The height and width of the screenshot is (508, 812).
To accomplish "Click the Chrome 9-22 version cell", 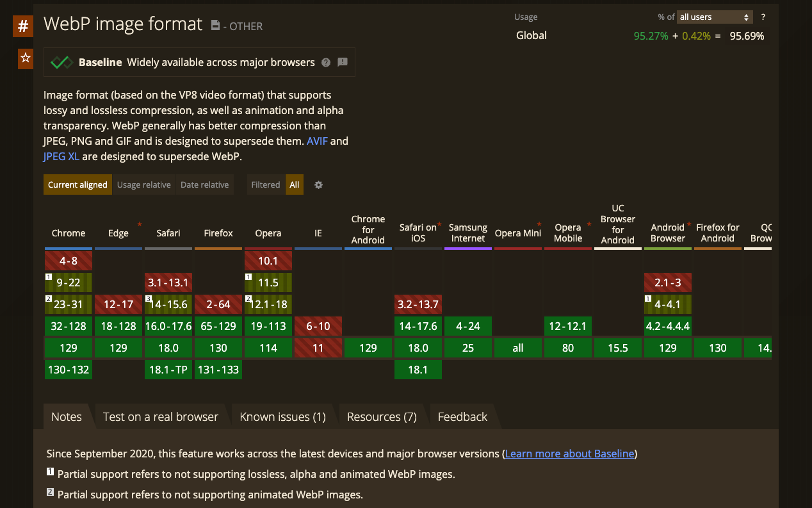I will [69, 283].
